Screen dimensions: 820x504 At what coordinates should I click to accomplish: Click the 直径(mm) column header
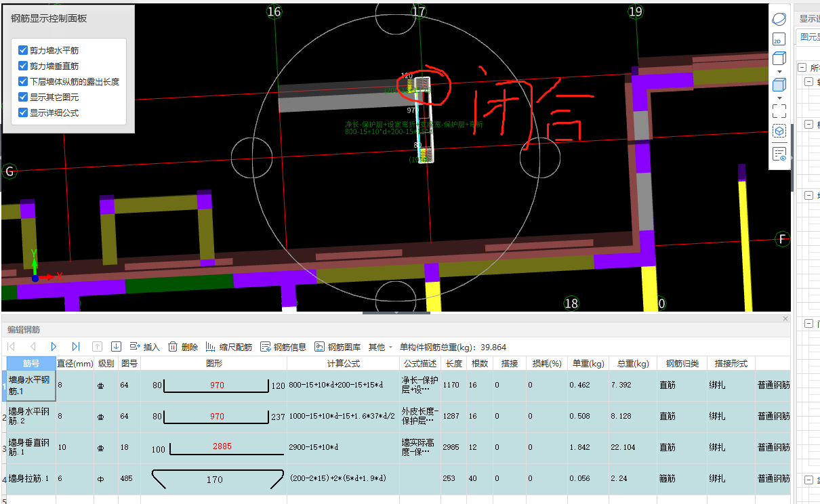[x=75, y=363]
